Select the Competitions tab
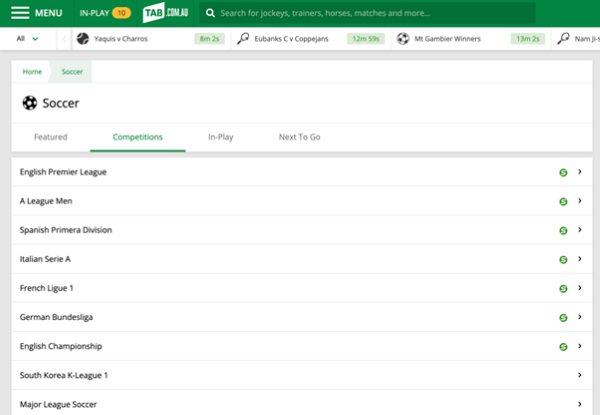 [137, 137]
